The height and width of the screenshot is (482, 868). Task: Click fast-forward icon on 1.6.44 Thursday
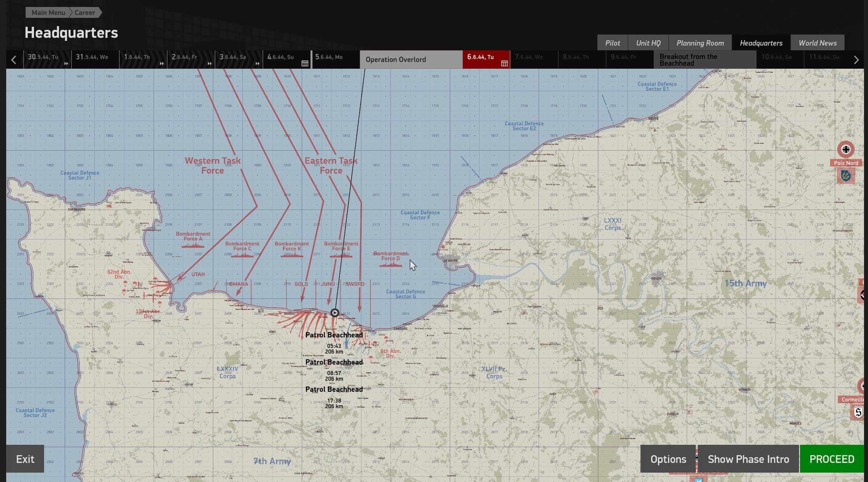pos(161,64)
